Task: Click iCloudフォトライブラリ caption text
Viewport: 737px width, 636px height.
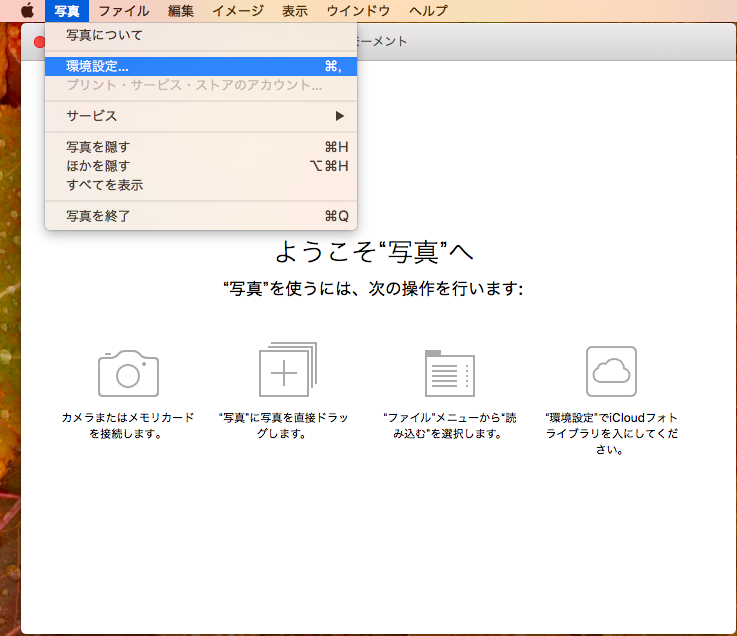Action: point(611,433)
